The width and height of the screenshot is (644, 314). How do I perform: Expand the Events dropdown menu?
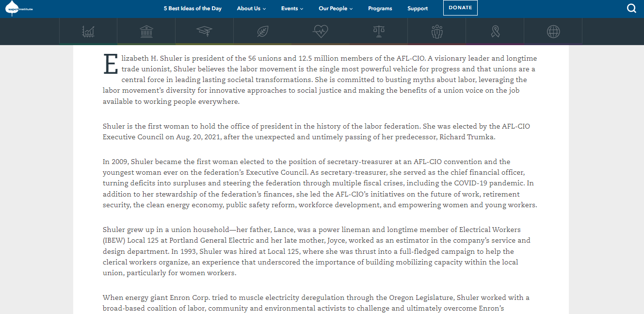pyautogui.click(x=292, y=8)
